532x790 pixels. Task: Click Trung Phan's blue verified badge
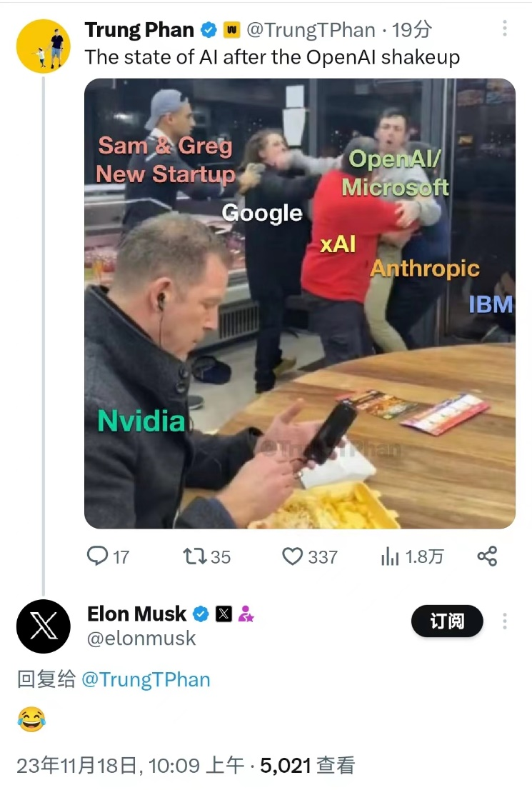click(209, 30)
